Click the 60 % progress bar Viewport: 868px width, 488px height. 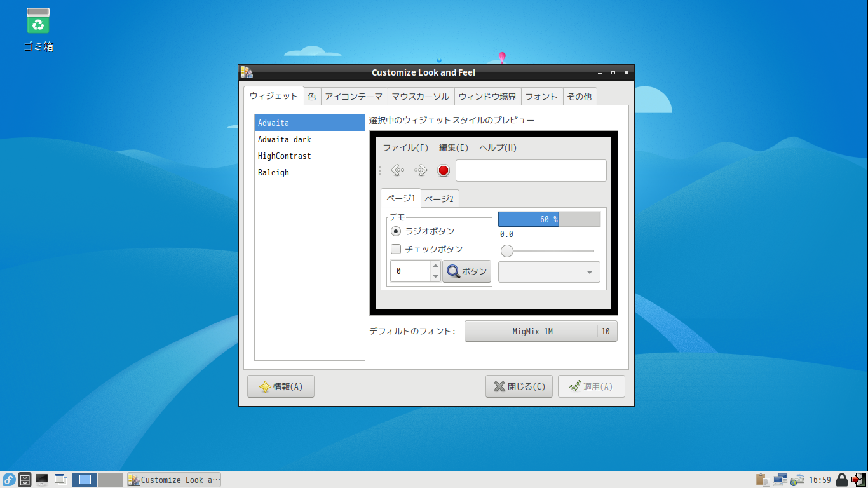tap(549, 219)
